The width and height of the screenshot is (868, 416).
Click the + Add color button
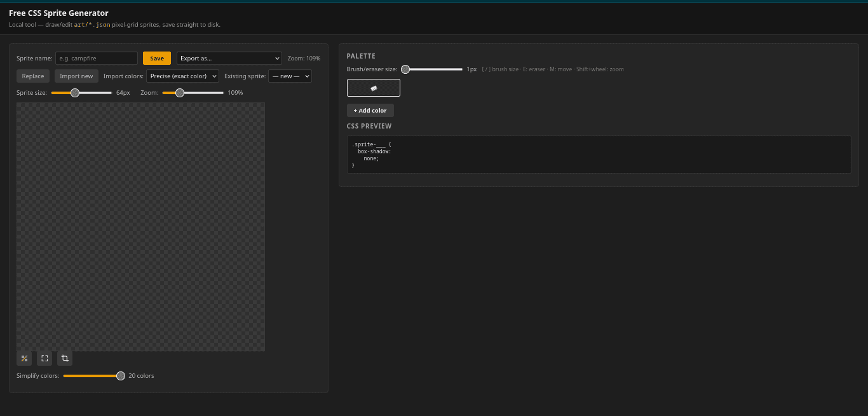click(370, 111)
